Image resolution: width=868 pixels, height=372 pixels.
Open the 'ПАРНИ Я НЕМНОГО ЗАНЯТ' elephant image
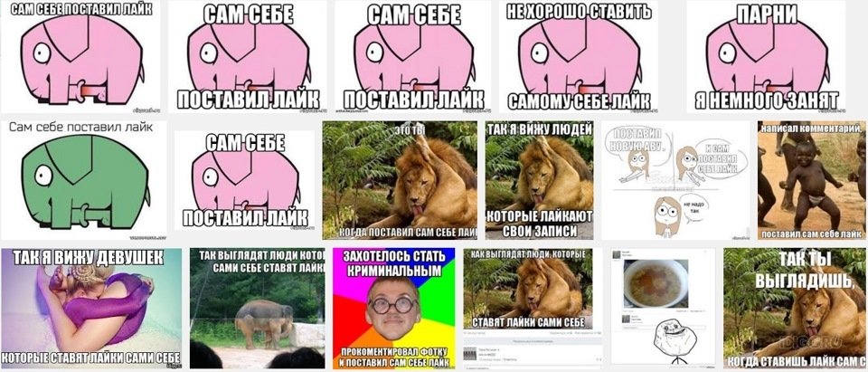(x=767, y=56)
